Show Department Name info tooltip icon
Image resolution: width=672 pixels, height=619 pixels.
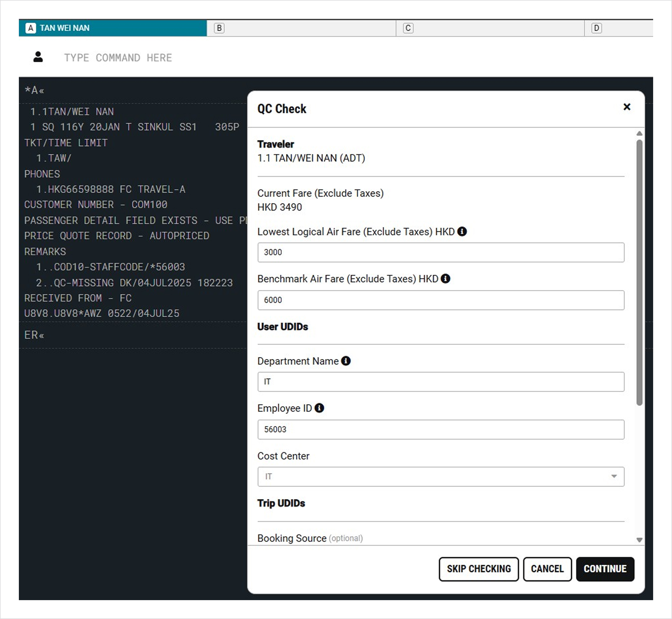click(x=346, y=361)
